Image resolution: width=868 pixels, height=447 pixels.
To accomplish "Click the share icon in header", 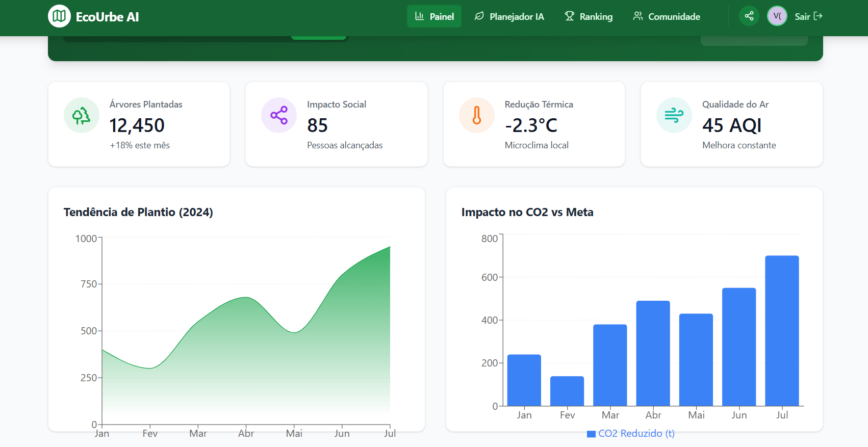I will [749, 16].
